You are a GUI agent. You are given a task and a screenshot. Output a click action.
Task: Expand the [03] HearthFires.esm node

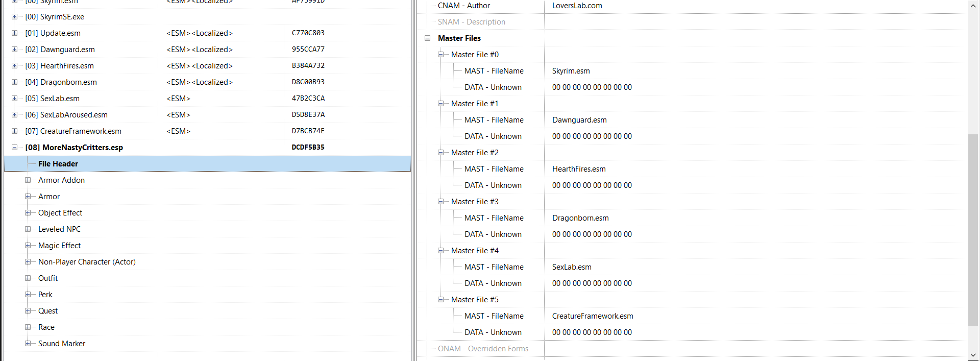click(15, 66)
